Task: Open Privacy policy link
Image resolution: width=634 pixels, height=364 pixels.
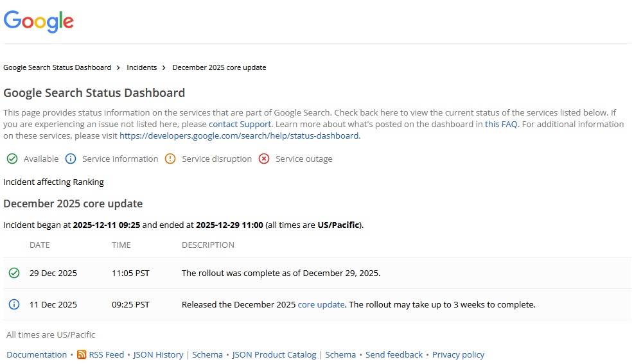Action: [x=458, y=355]
